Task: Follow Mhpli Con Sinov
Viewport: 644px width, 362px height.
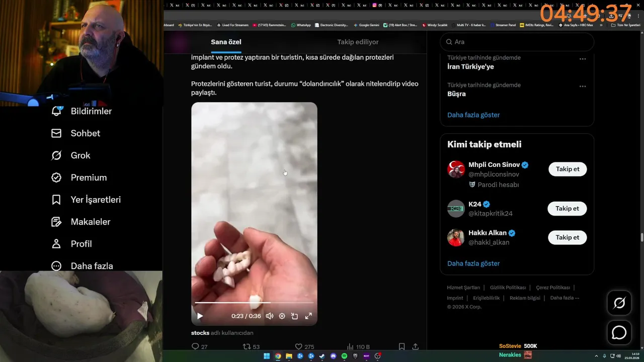Action: (x=568, y=169)
